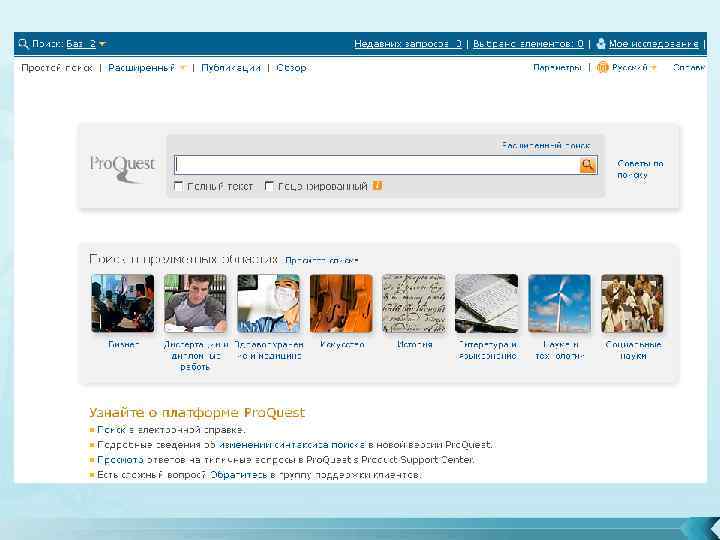720x540 pixels.
Task: Expand the Русский language dropdown arrow
Action: (653, 68)
